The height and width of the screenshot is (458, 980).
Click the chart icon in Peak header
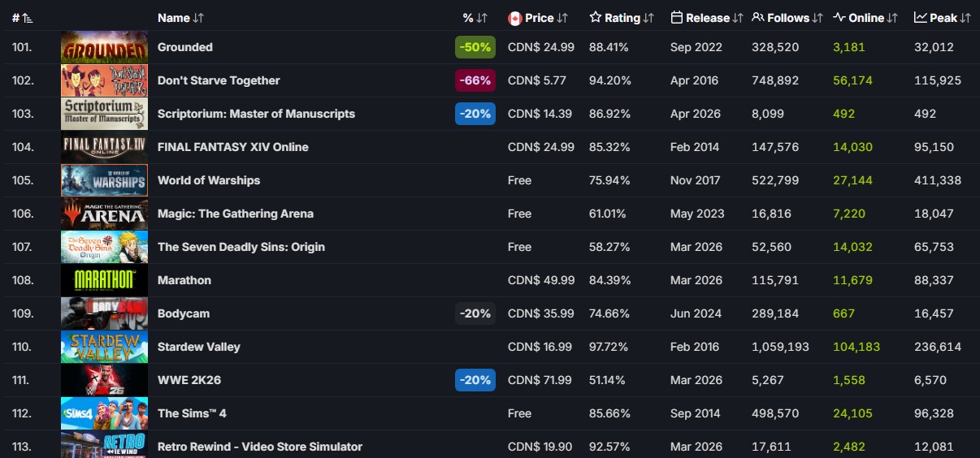[921, 17]
